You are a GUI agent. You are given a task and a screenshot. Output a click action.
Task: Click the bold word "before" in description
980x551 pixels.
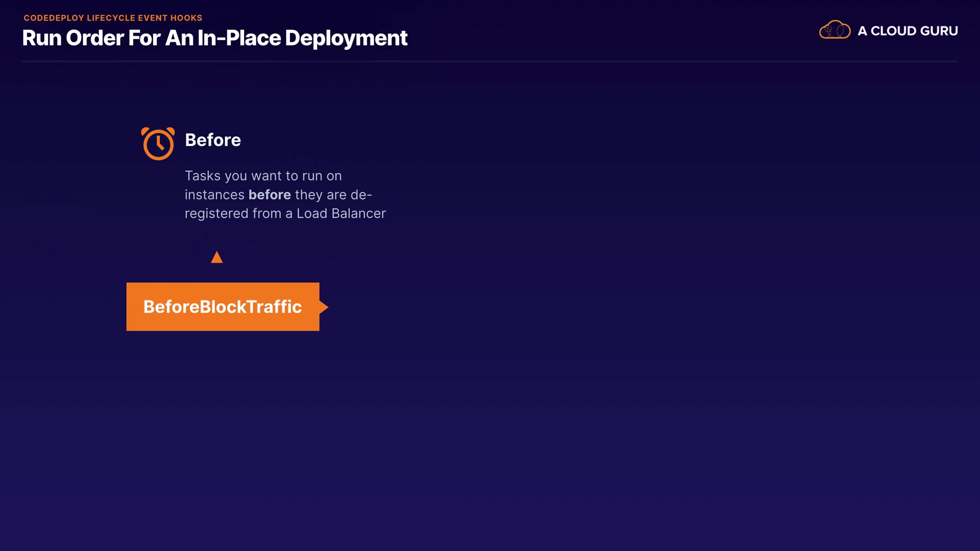(x=269, y=195)
